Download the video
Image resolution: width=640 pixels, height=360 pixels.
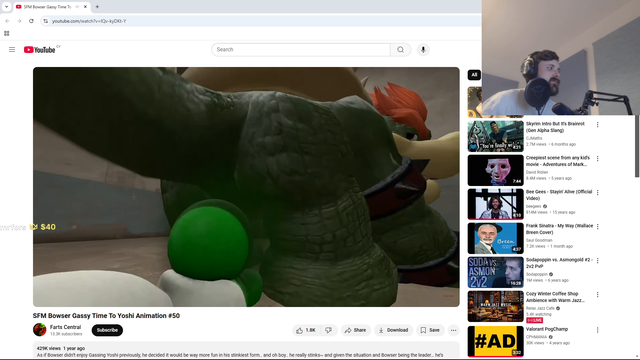coord(393,330)
